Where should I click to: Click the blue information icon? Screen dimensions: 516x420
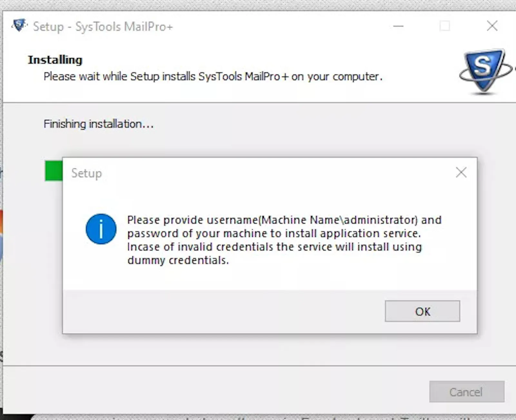pos(101,229)
